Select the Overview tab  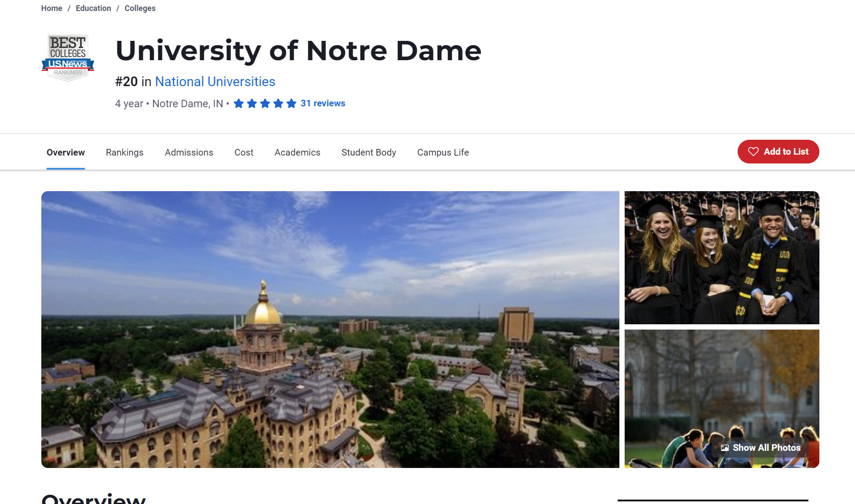click(65, 152)
